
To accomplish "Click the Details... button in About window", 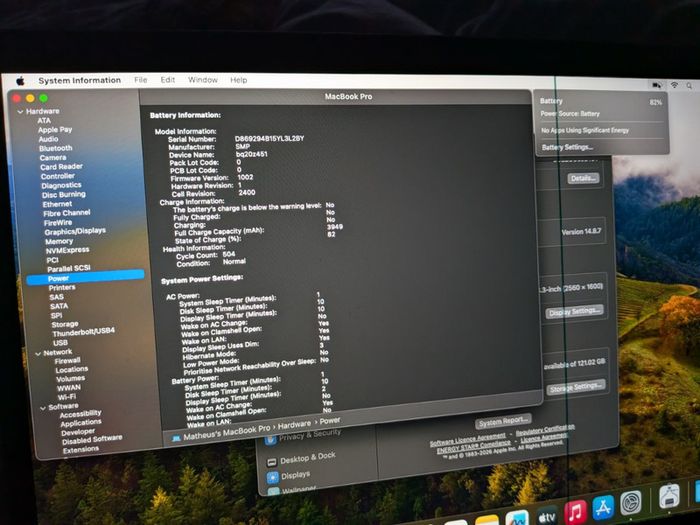I will pyautogui.click(x=583, y=178).
